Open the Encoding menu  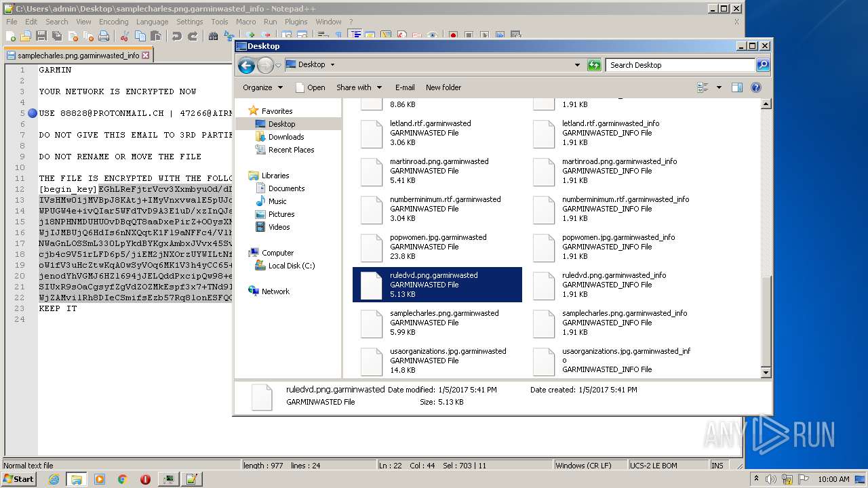pos(113,22)
